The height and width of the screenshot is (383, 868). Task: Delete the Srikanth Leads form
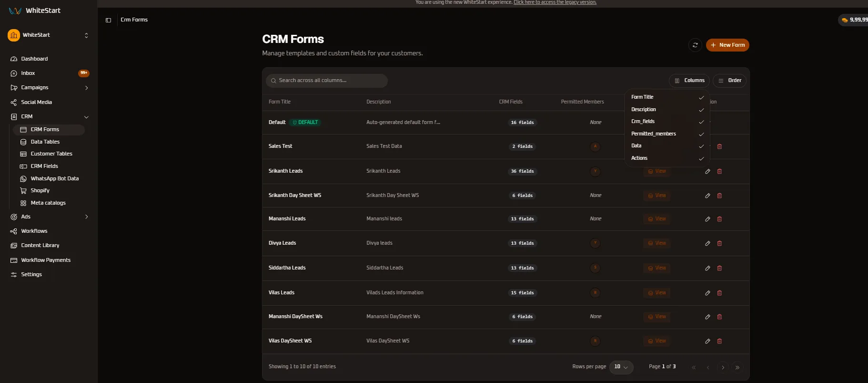(x=719, y=171)
